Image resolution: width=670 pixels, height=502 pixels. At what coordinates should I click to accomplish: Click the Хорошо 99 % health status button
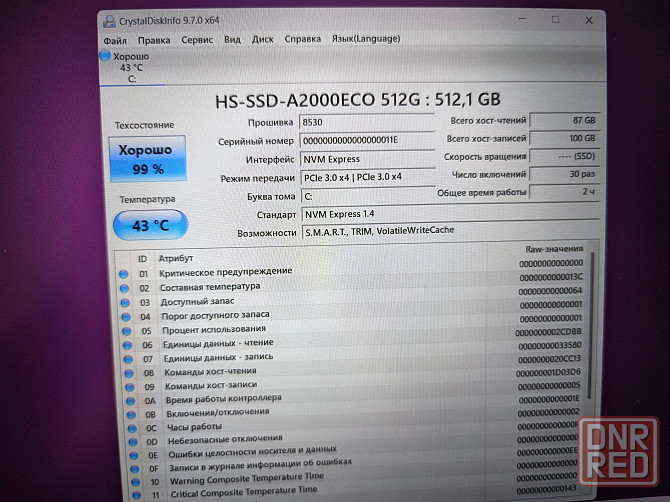click(x=147, y=159)
